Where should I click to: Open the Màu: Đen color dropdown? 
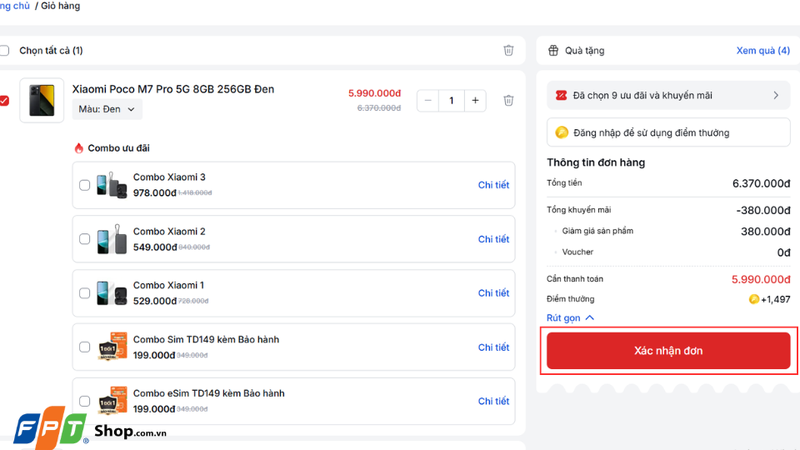pyautogui.click(x=107, y=109)
